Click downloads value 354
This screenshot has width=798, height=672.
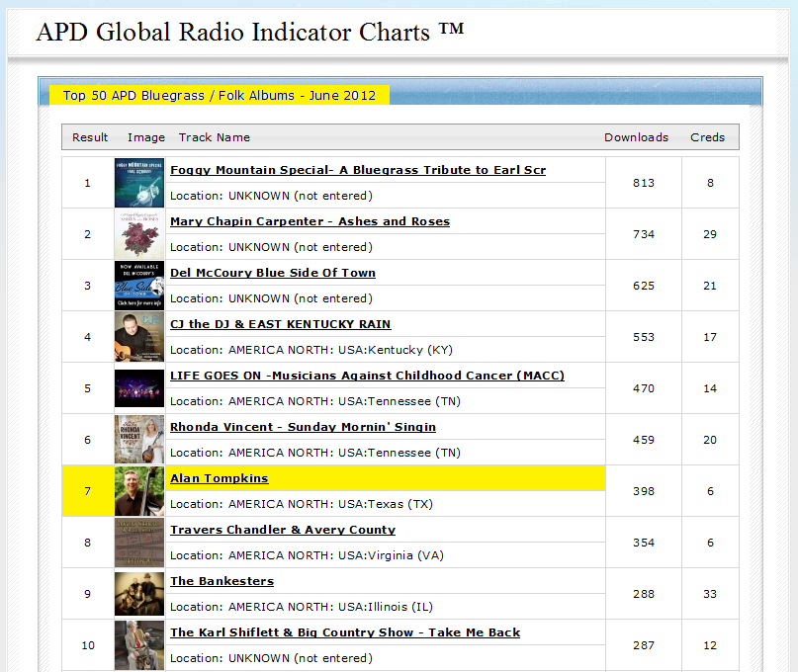(x=644, y=543)
